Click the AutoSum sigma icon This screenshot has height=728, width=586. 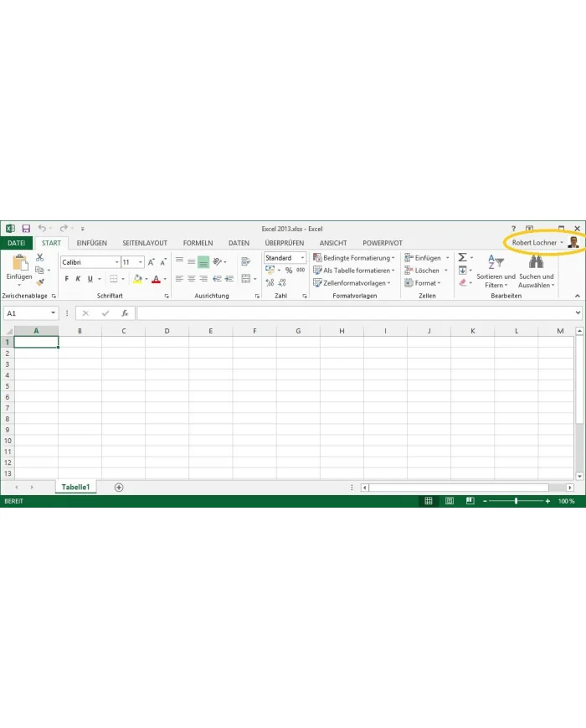[462, 257]
